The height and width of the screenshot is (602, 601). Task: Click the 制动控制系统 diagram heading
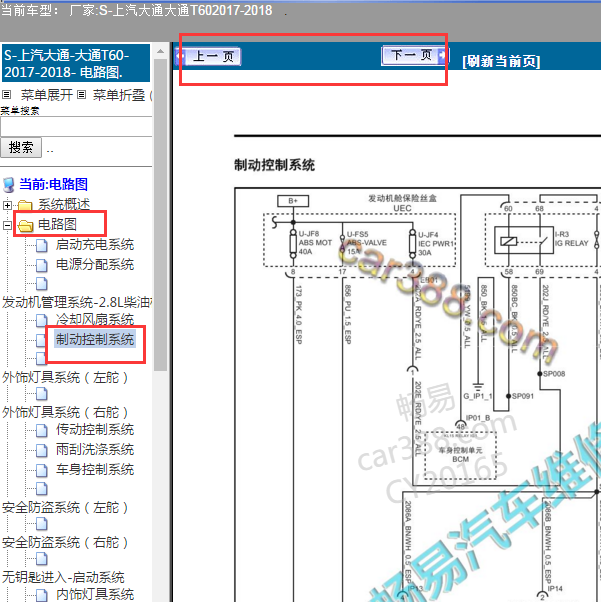click(x=275, y=165)
